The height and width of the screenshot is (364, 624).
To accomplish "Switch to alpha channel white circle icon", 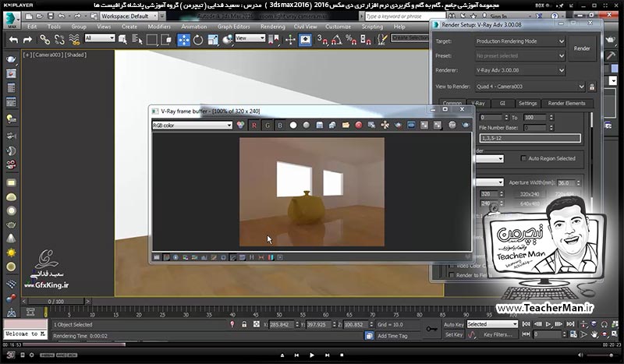I will click(293, 125).
